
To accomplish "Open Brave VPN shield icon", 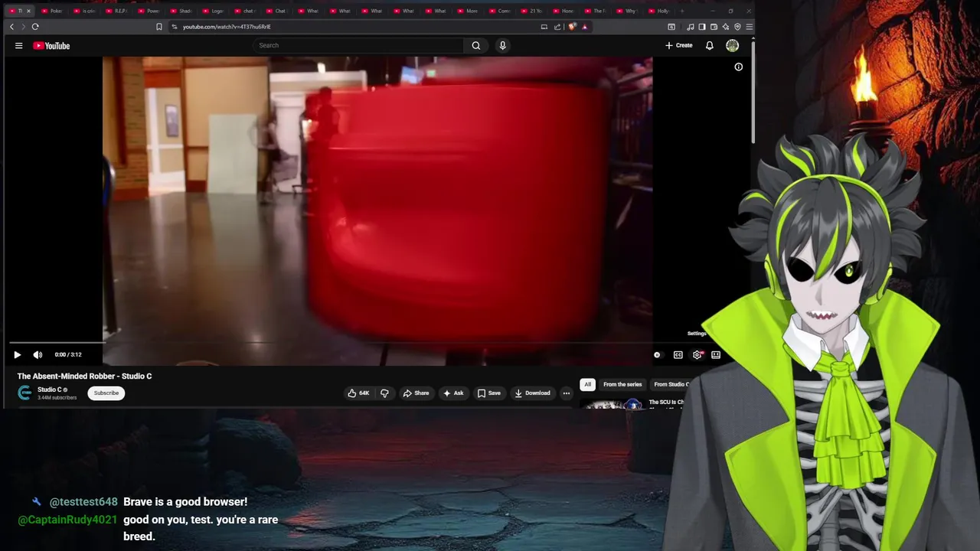I will click(737, 27).
